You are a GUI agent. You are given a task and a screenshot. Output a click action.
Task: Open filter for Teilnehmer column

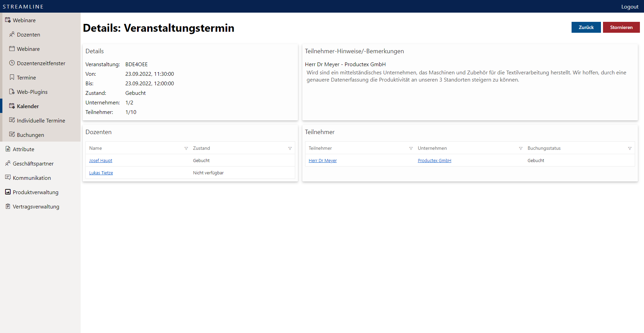411,148
